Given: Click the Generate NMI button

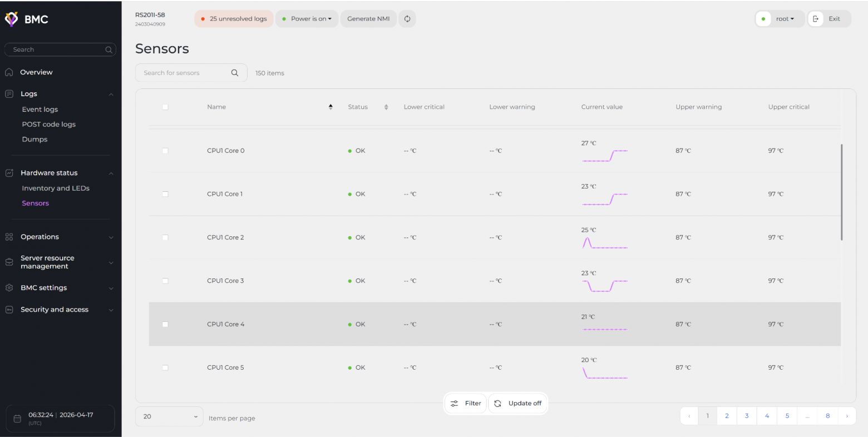Looking at the screenshot, I should 368,19.
